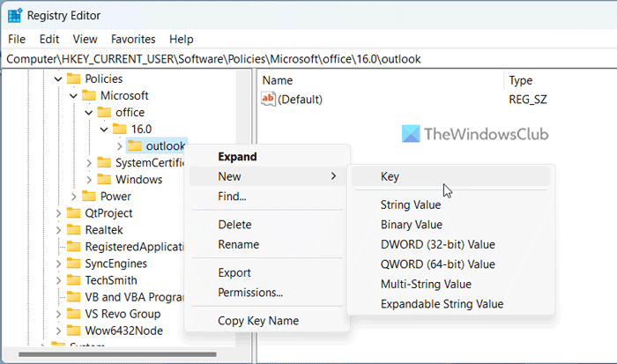Click the office folder icon
This screenshot has height=364, width=617.
104,113
